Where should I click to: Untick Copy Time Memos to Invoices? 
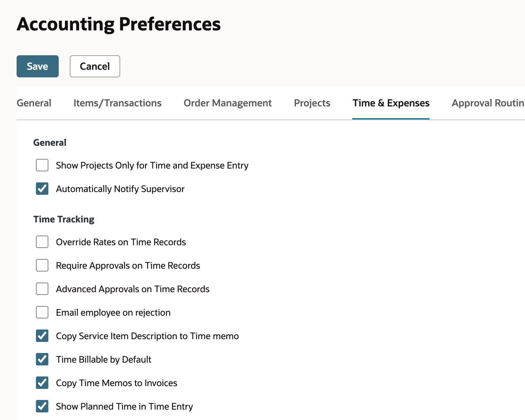(42, 383)
